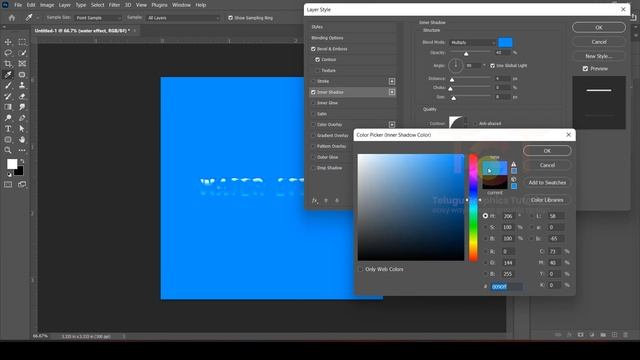Select the Gradient tool
Image resolution: width=640 pixels, height=360 pixels.
8,107
